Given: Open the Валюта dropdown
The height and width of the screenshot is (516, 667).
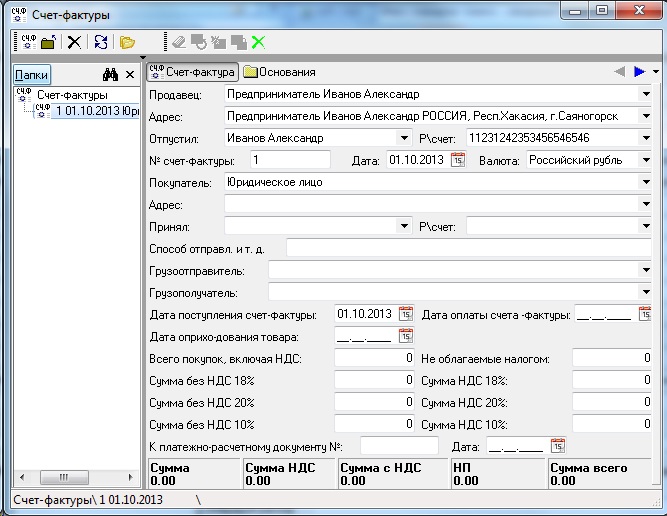Looking at the screenshot, I should (646, 160).
